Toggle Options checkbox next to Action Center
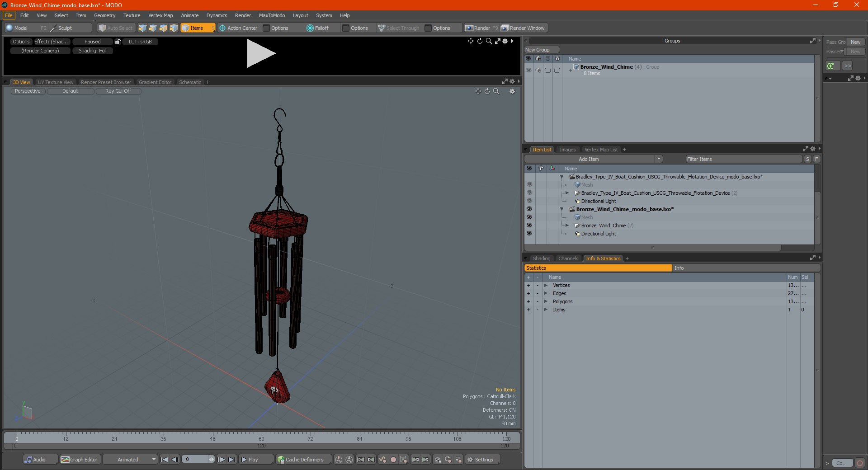The height and width of the screenshot is (470, 868). 266,28
